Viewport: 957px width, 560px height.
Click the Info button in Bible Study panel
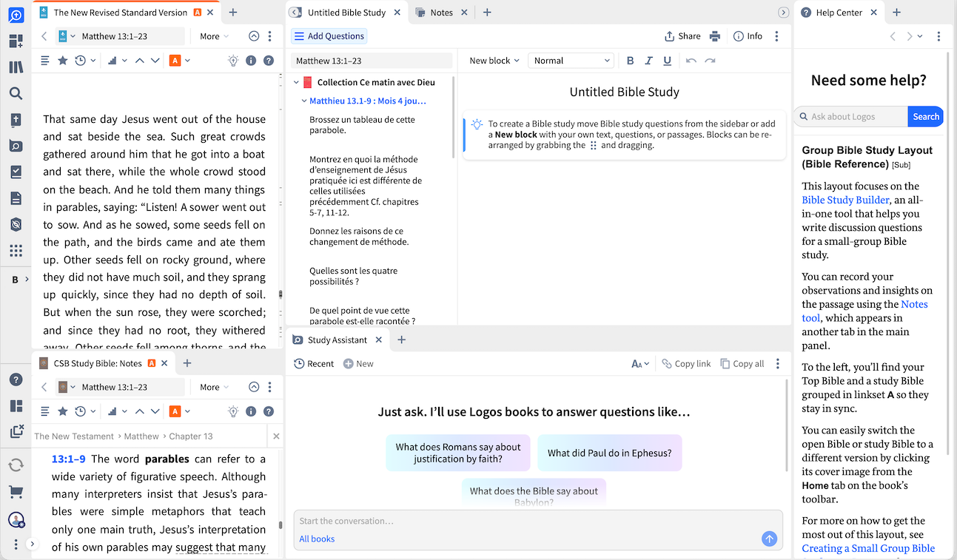[x=748, y=36]
